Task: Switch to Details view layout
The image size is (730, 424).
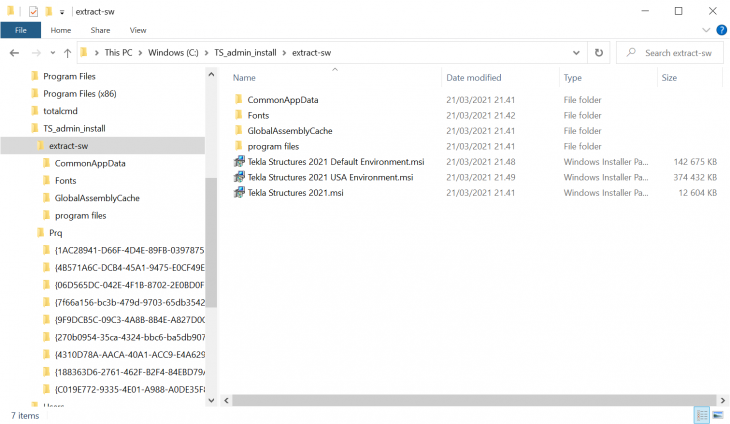Action: click(x=702, y=415)
